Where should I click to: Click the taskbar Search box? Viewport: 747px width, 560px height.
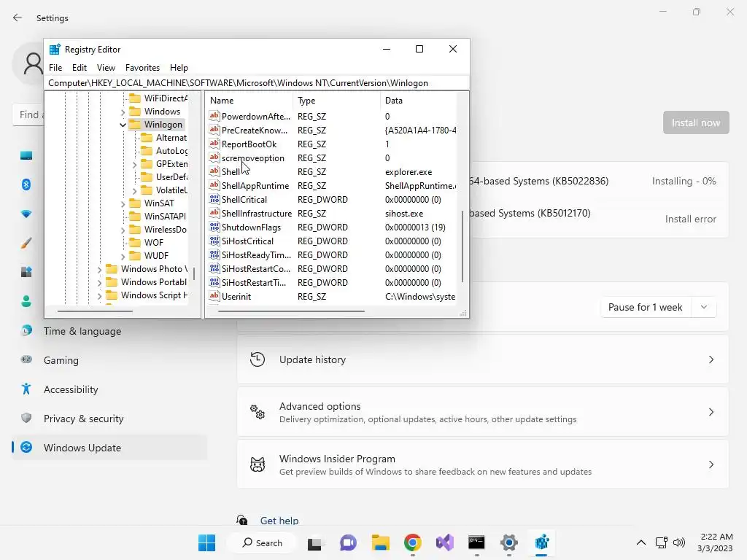point(262,542)
